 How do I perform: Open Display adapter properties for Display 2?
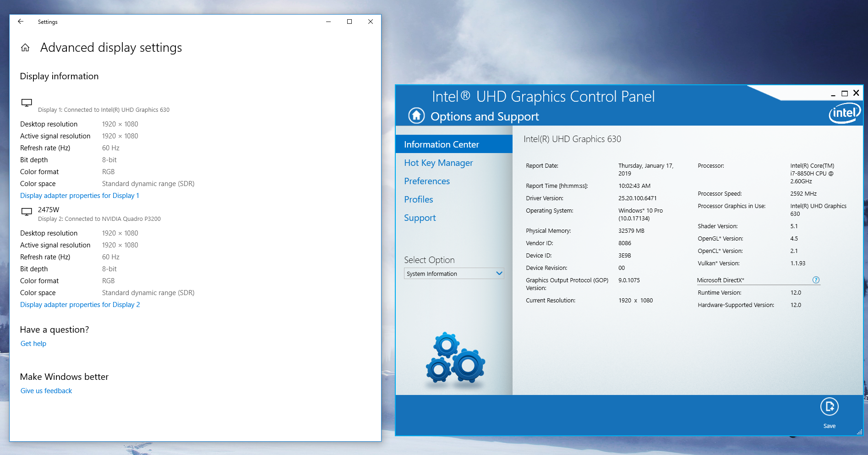tap(80, 305)
